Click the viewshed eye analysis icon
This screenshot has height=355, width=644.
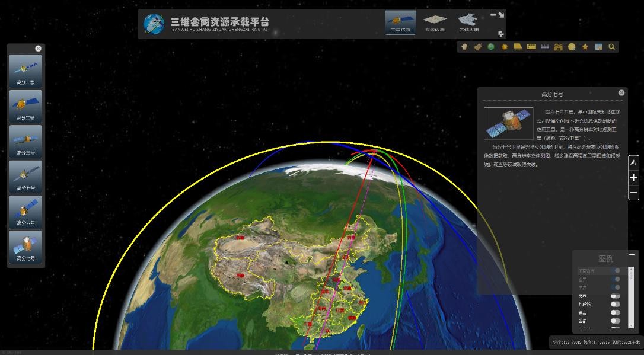pos(558,47)
